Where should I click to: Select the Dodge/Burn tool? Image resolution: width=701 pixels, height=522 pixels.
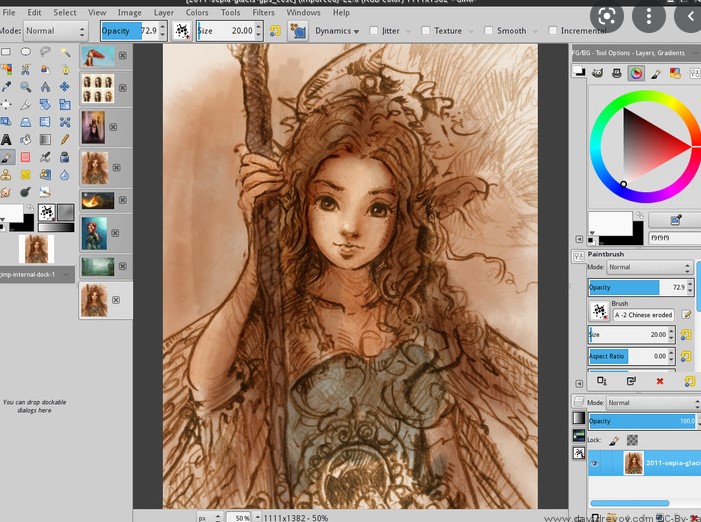point(25,192)
